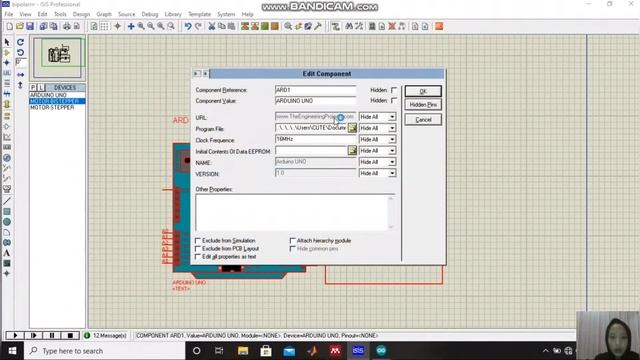This screenshot has width=640, height=360.
Task: Create a new design with New File icon
Action: point(10,27)
